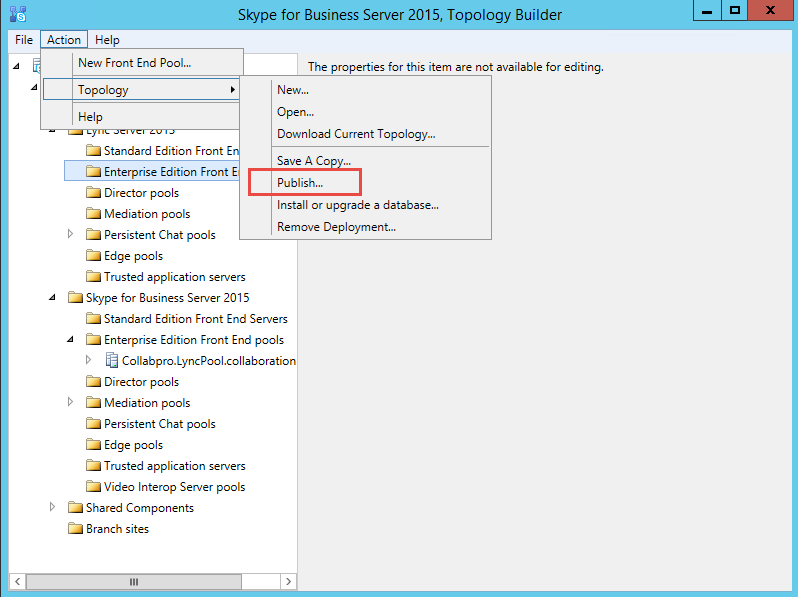Expand the Collabpro.LyncPool node

[89, 360]
